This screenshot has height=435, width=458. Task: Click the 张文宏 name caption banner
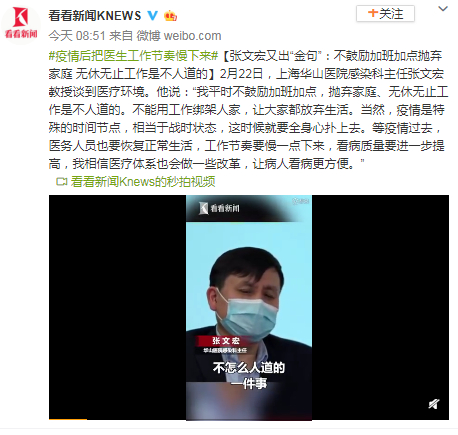click(x=226, y=341)
